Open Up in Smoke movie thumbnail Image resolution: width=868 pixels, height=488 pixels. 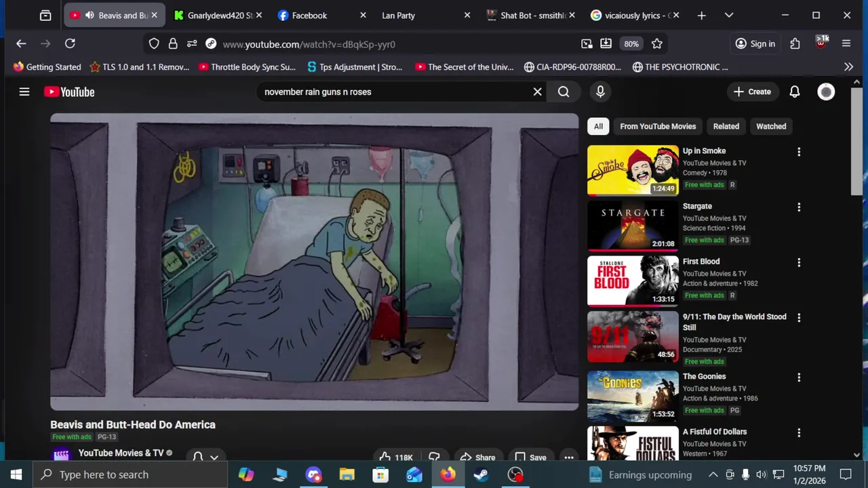633,170
